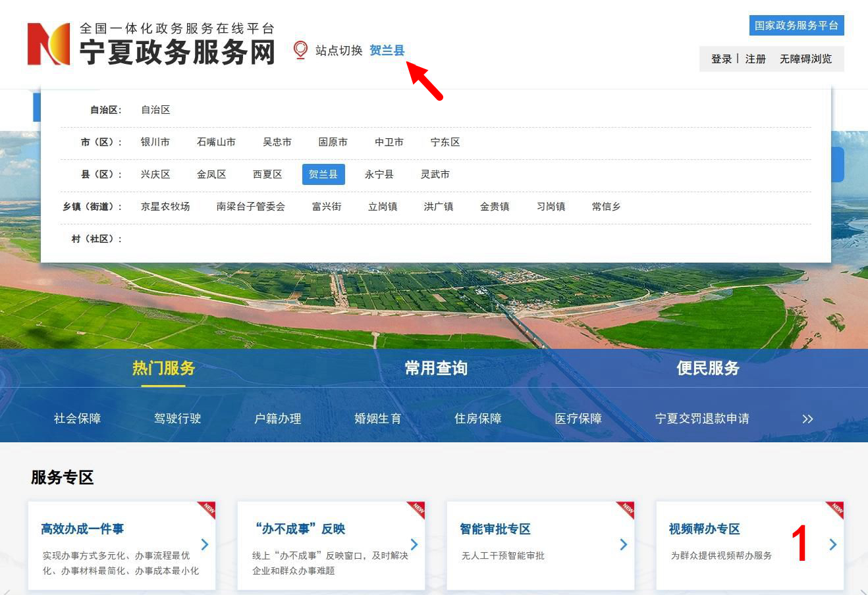868x595 pixels.
Task: Open the 社会保障 service link
Action: [77, 419]
